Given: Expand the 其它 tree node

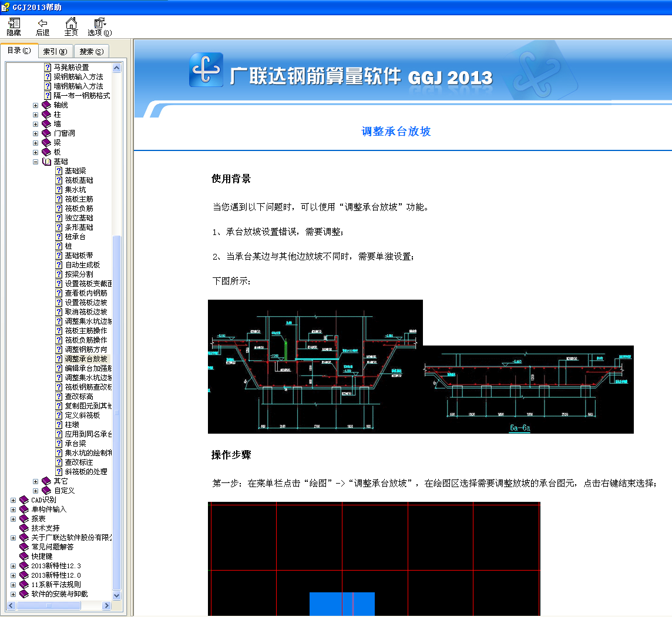Looking at the screenshot, I should tap(36, 481).
